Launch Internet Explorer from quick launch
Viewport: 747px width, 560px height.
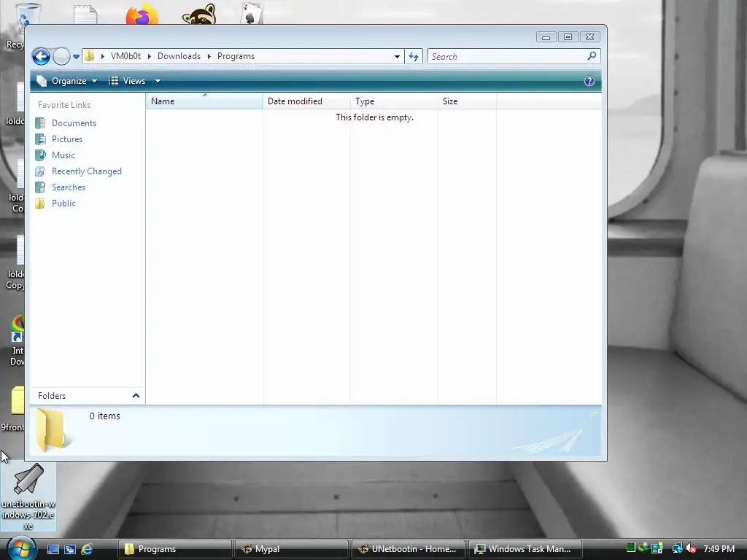click(x=87, y=549)
